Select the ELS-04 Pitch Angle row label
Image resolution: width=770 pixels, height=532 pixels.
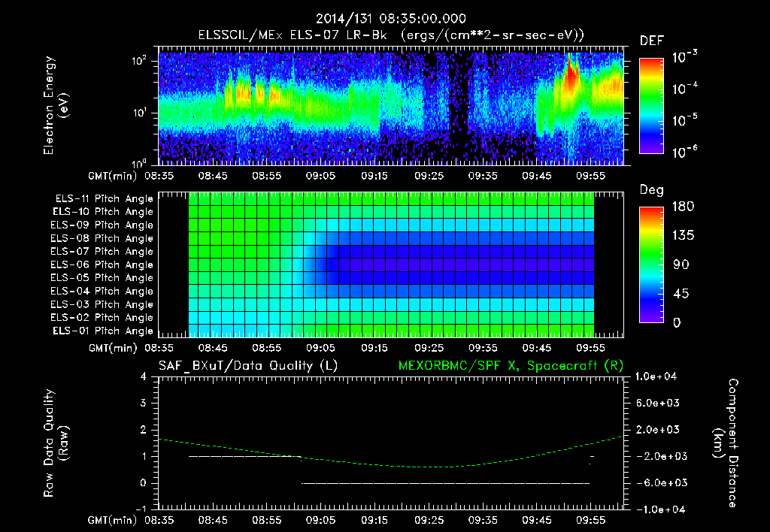[x=102, y=291]
